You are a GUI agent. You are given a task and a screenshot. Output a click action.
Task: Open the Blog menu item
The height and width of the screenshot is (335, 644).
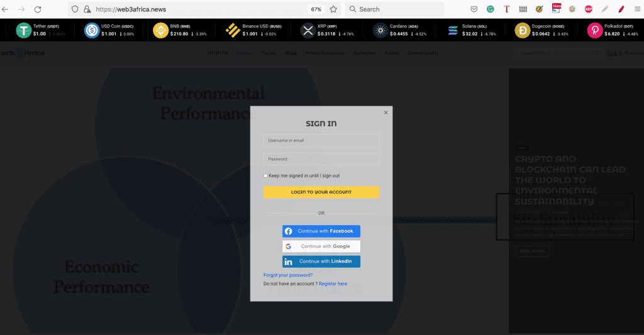pos(291,53)
